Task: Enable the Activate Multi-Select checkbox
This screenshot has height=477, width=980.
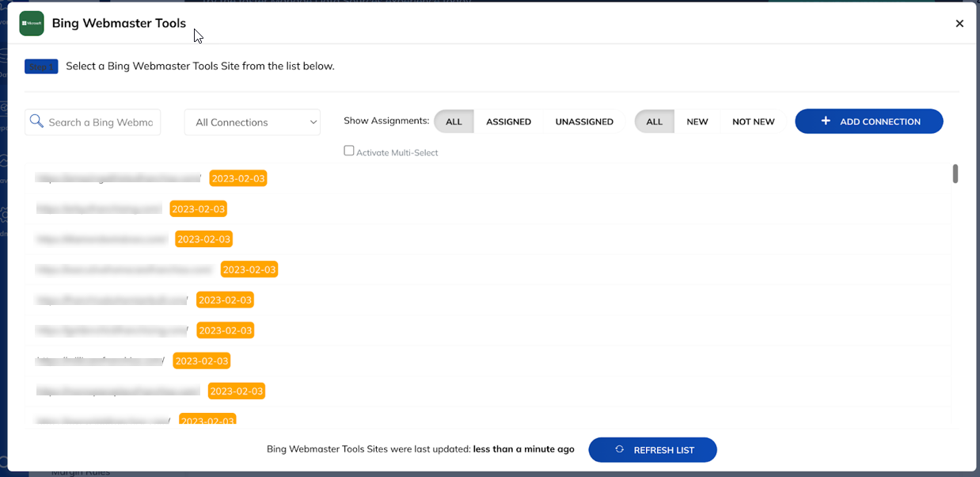Action: tap(349, 151)
